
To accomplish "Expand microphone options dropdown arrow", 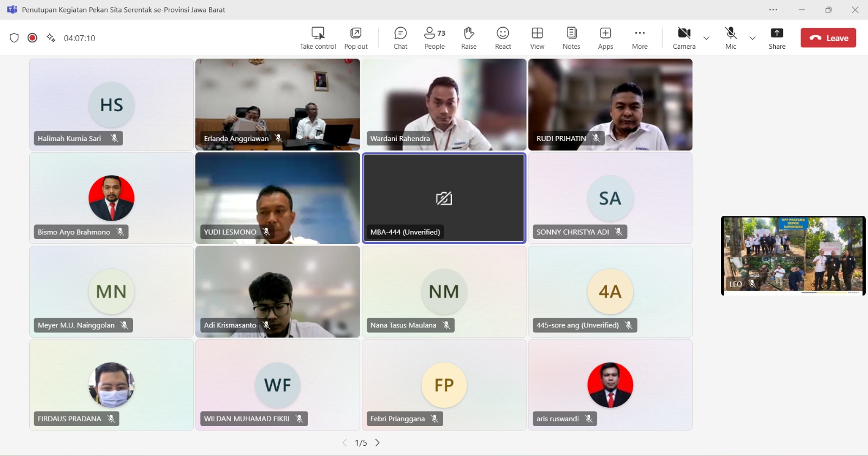I will click(752, 38).
